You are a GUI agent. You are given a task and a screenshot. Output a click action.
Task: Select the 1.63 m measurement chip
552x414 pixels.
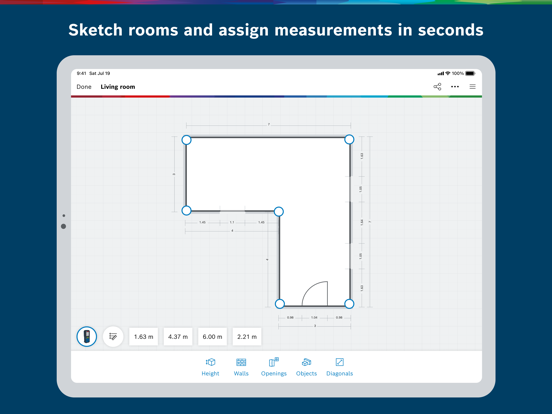144,337
